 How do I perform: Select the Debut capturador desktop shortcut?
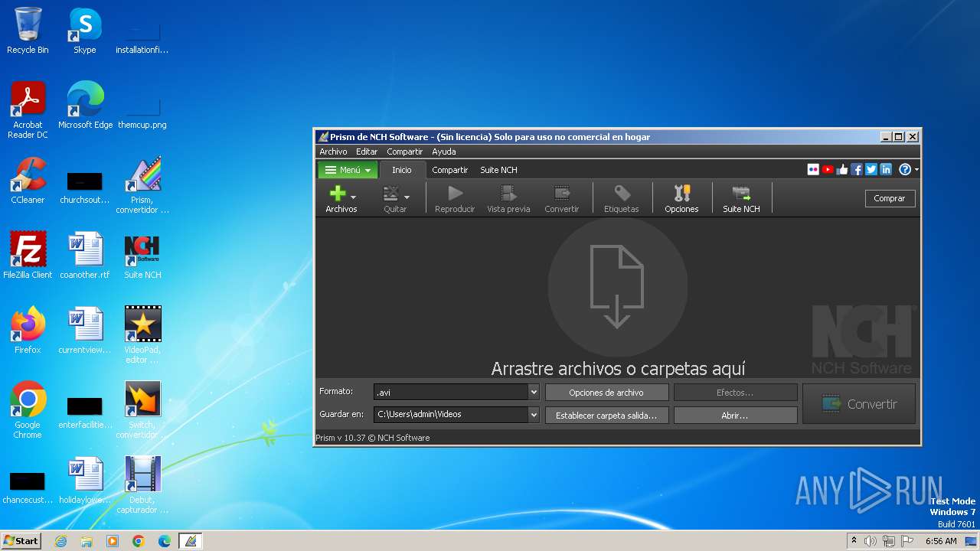(x=142, y=485)
